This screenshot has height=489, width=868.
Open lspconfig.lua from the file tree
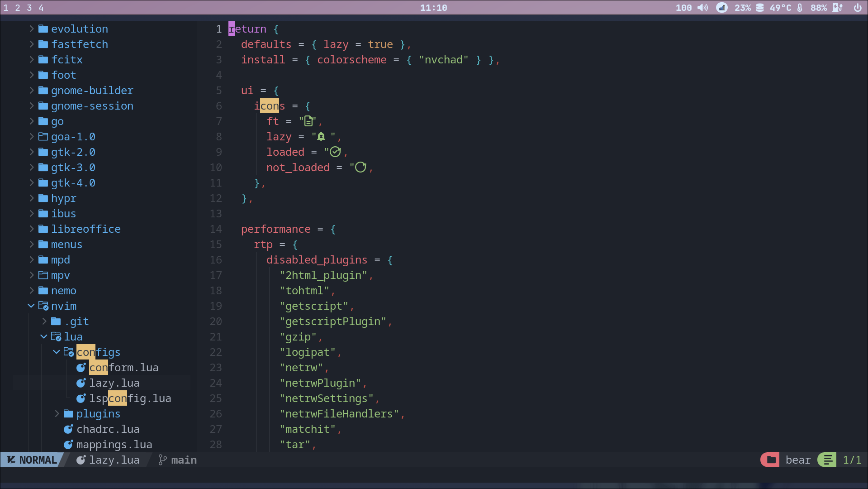tap(129, 398)
